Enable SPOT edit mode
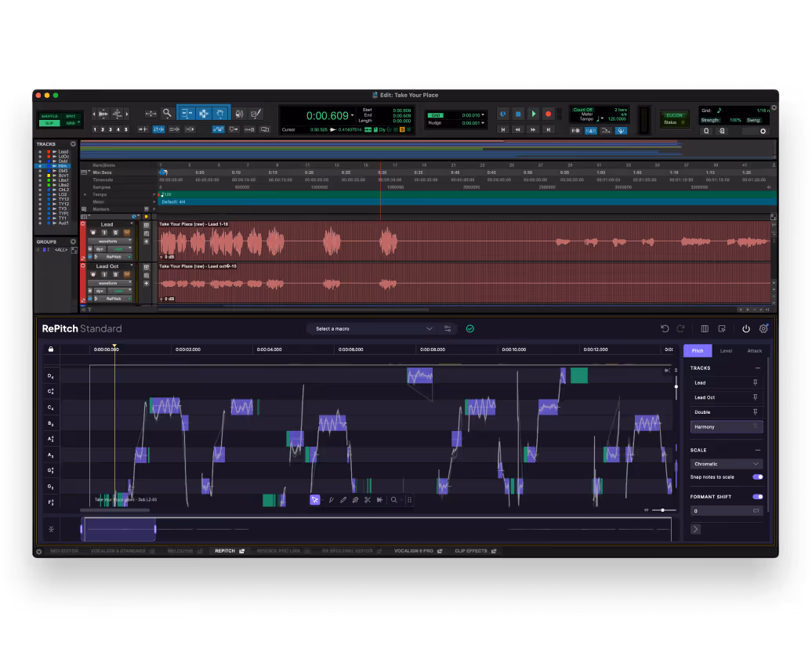Image resolution: width=812 pixels, height=663 pixels. click(71, 116)
